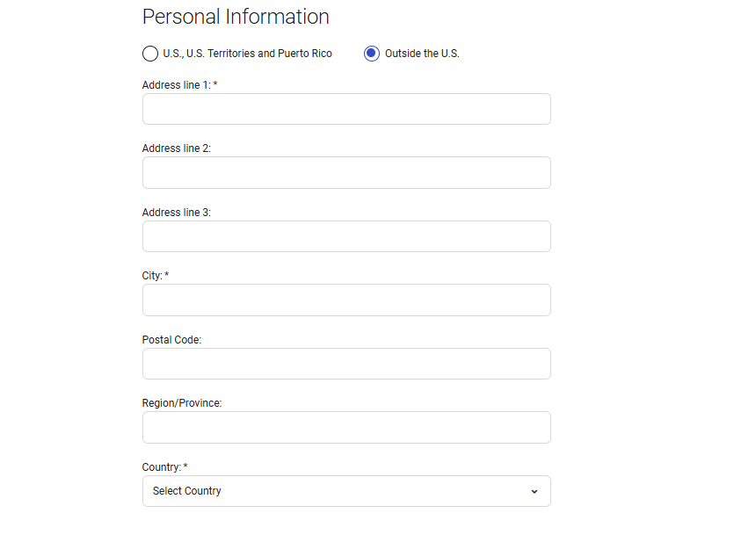This screenshot has width=756, height=535.
Task: Click into the Region/Province input box
Action: click(346, 428)
